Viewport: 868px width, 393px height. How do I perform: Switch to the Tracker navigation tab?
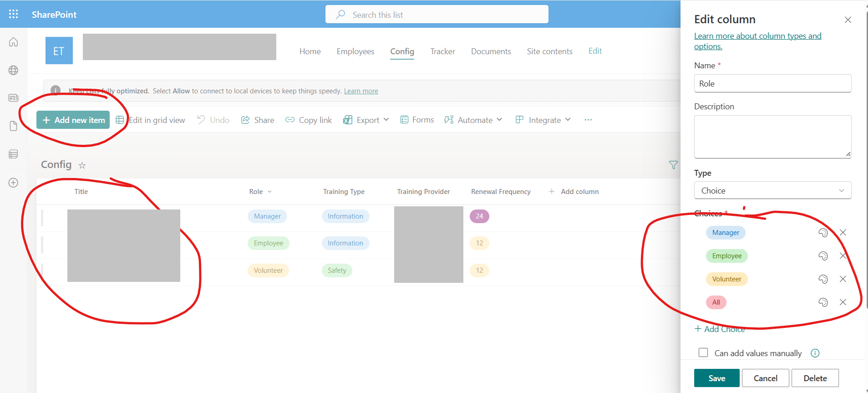(442, 51)
